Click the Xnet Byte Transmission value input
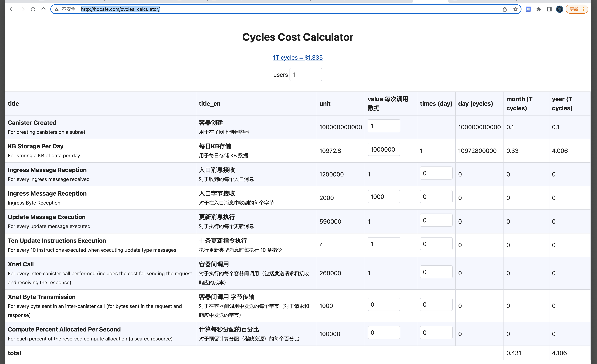The image size is (597, 364). click(384, 304)
